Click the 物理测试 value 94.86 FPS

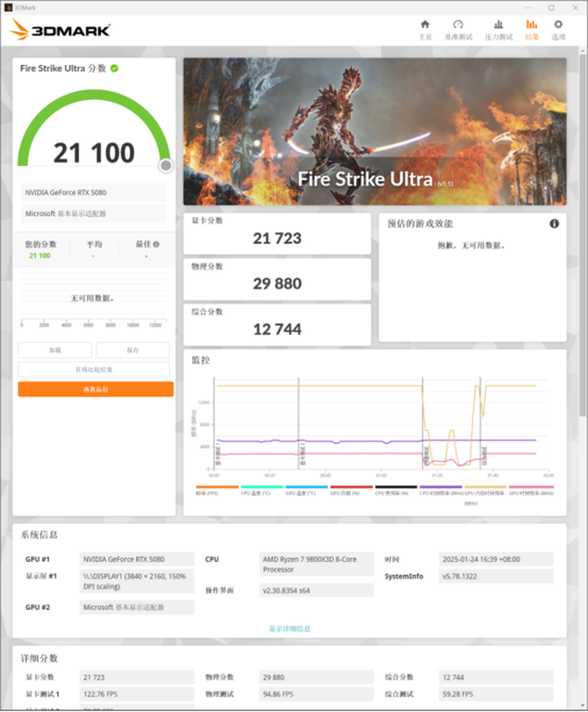pos(317,694)
